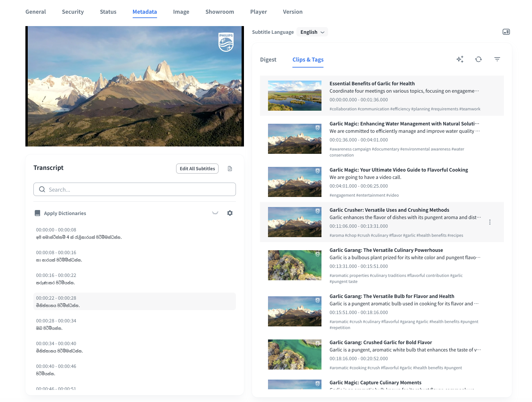Go to the Security tab

pos(73,12)
